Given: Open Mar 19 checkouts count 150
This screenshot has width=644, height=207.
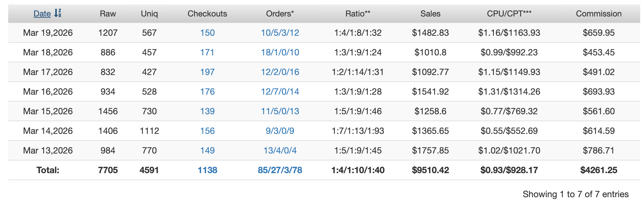Looking at the screenshot, I should [207, 33].
